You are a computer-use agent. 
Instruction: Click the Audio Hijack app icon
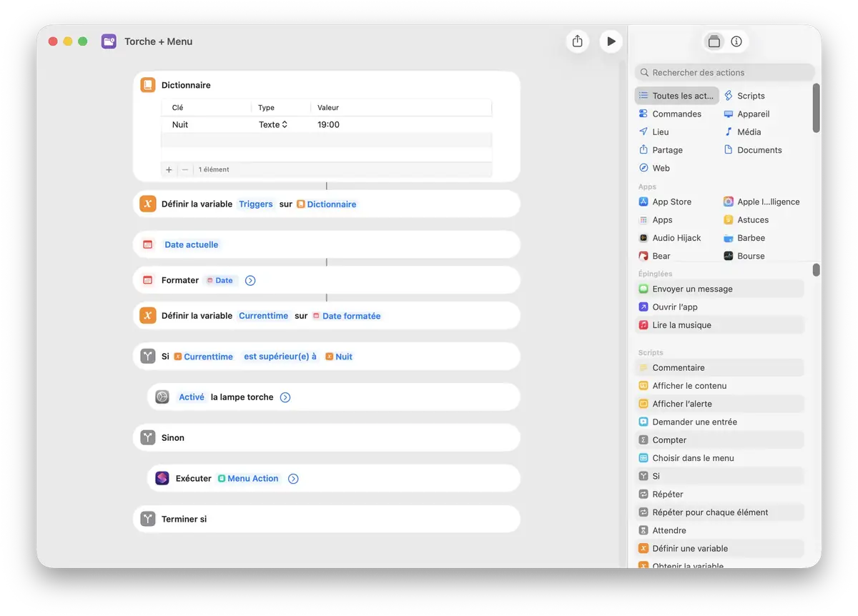643,238
